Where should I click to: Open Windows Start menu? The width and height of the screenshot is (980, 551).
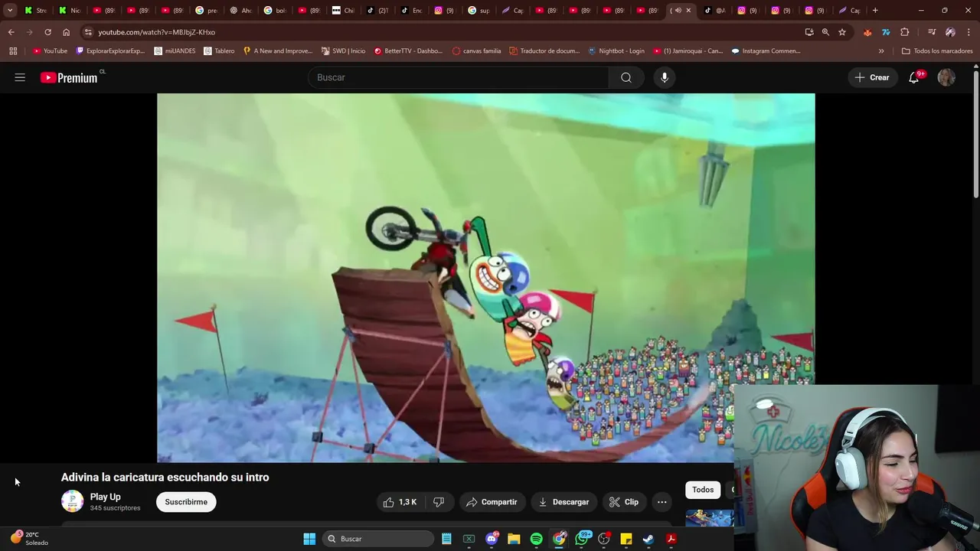(309, 539)
